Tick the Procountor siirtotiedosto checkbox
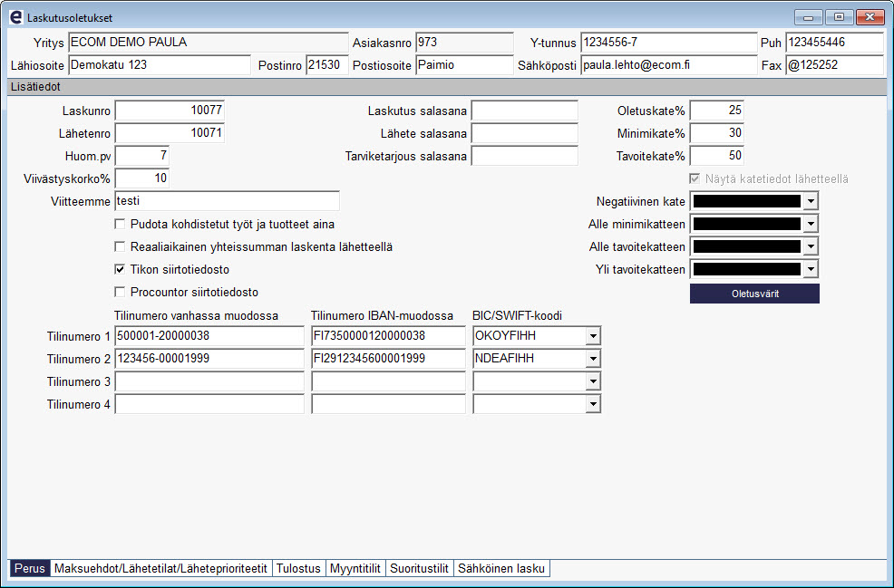This screenshot has height=588, width=894. pos(120,292)
